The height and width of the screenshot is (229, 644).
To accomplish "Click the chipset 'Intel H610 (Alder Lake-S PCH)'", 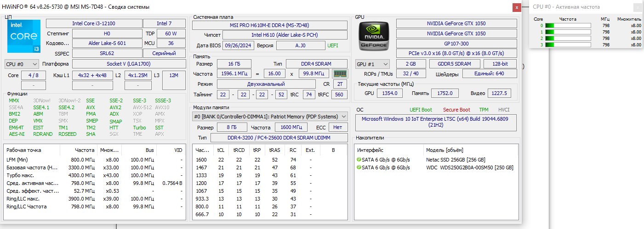I will [285, 35].
